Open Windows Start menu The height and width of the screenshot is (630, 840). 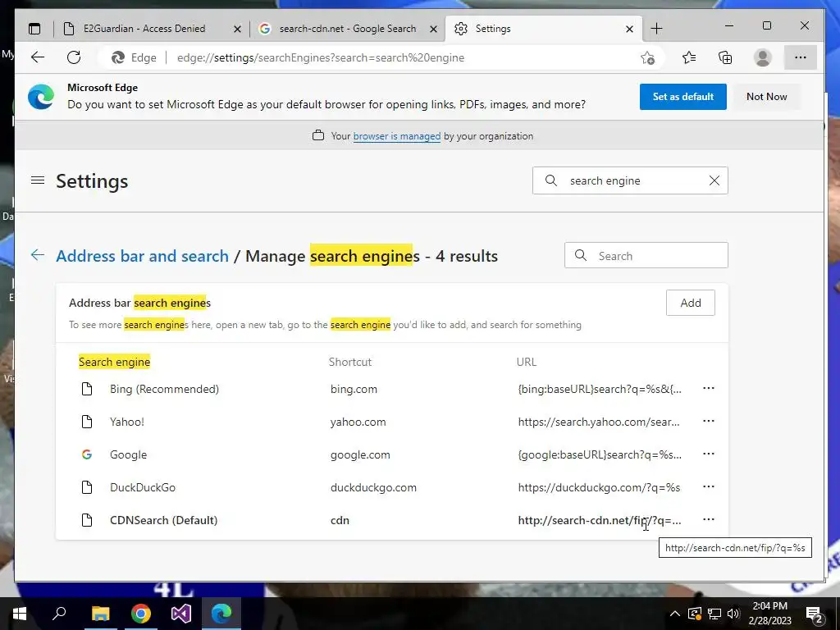click(20, 614)
